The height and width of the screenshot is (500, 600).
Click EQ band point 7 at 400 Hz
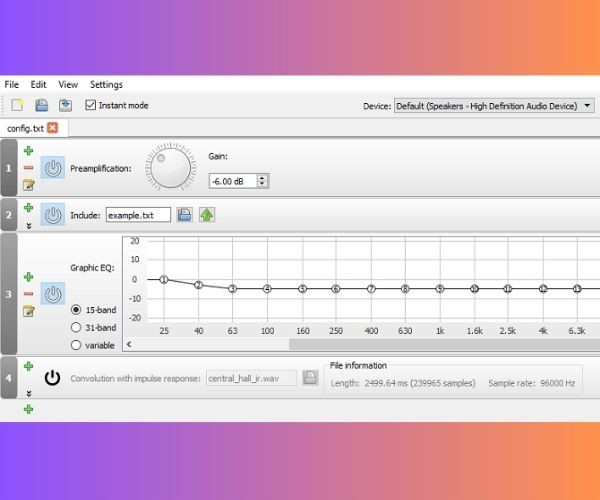pos(371,289)
